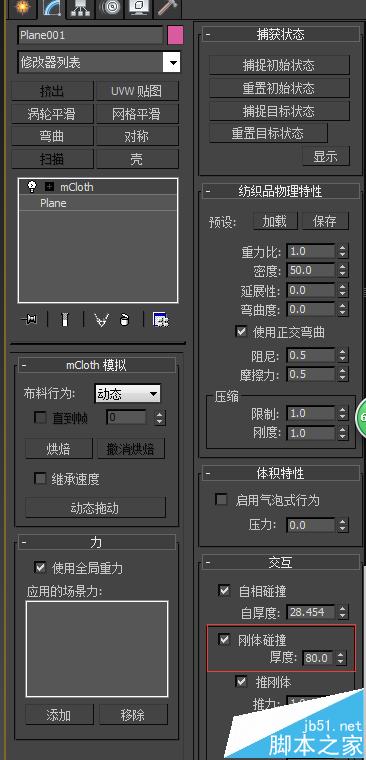Click the 烘焙 button

pos(59,449)
